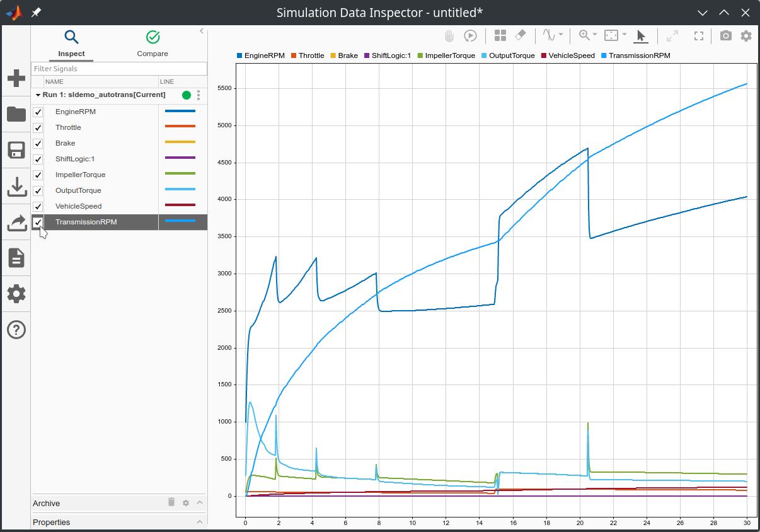The width and height of the screenshot is (760, 532).
Task: Click the EngineRPM line color swatch
Action: coord(180,111)
